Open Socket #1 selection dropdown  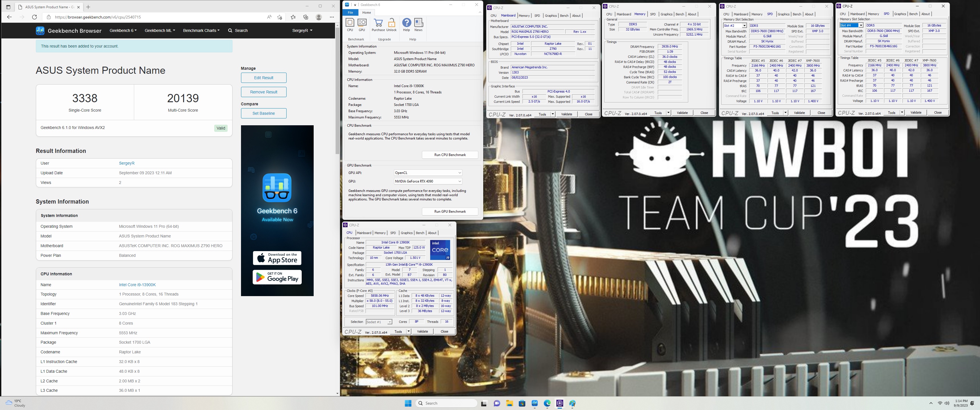(x=379, y=322)
